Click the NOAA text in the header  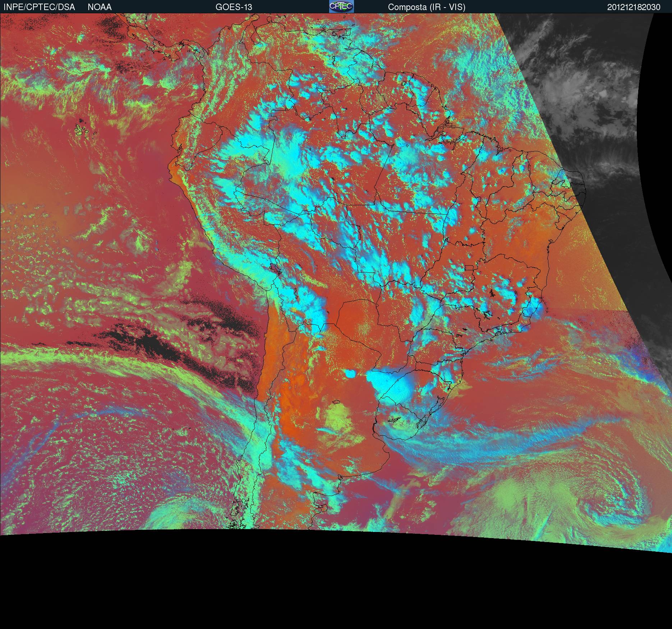coord(100,7)
